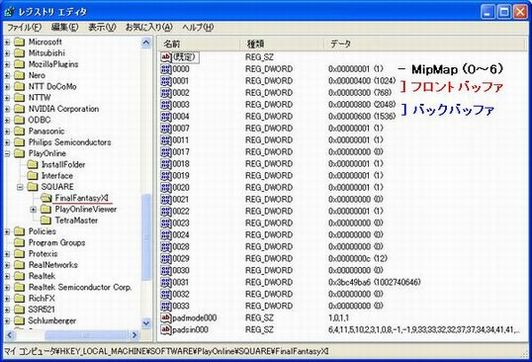Expand the NVIDIA Corporation key
The image size is (532, 362).
pos(7,109)
